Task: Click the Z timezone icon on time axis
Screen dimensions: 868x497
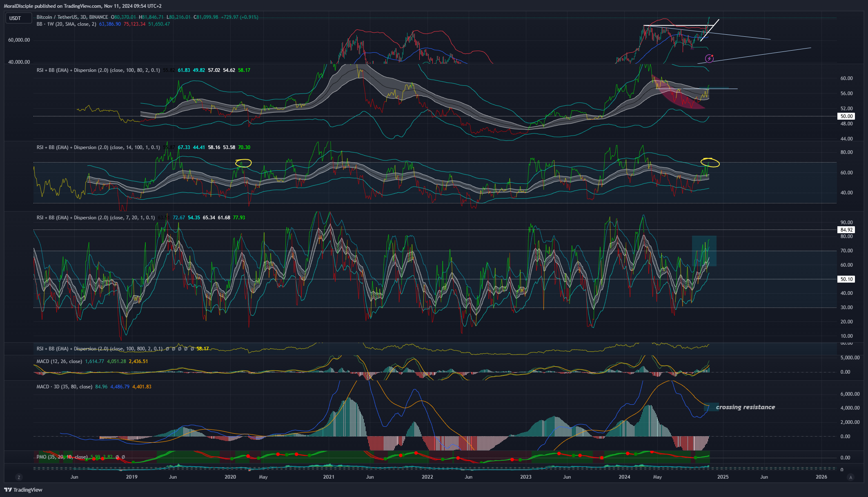Action: (x=19, y=477)
